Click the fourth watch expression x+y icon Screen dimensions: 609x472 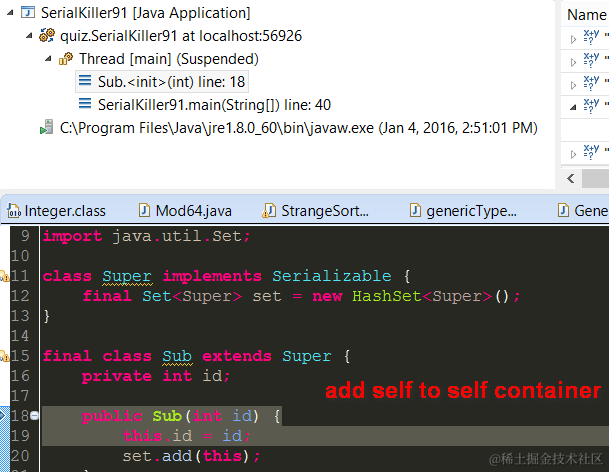pos(592,105)
